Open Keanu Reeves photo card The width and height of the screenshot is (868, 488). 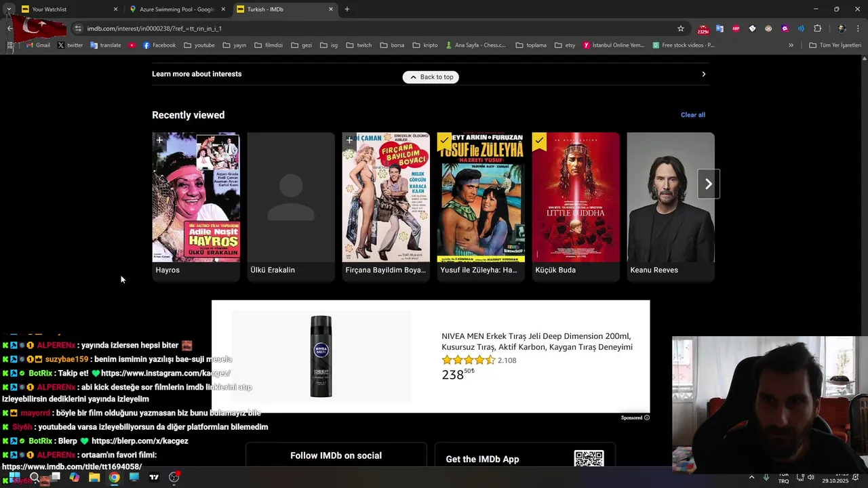[671, 197]
